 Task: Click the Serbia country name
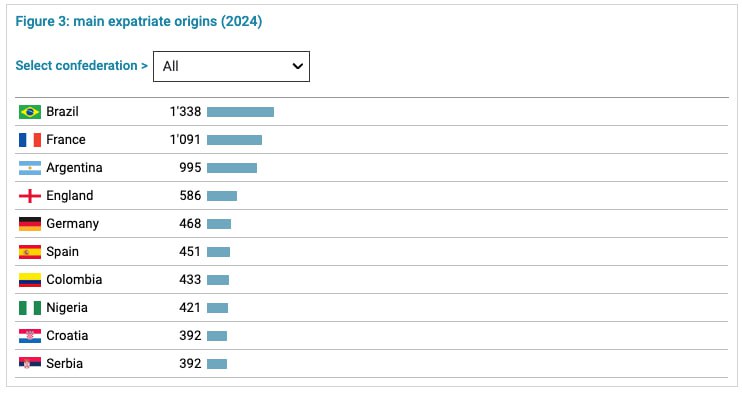click(64, 364)
